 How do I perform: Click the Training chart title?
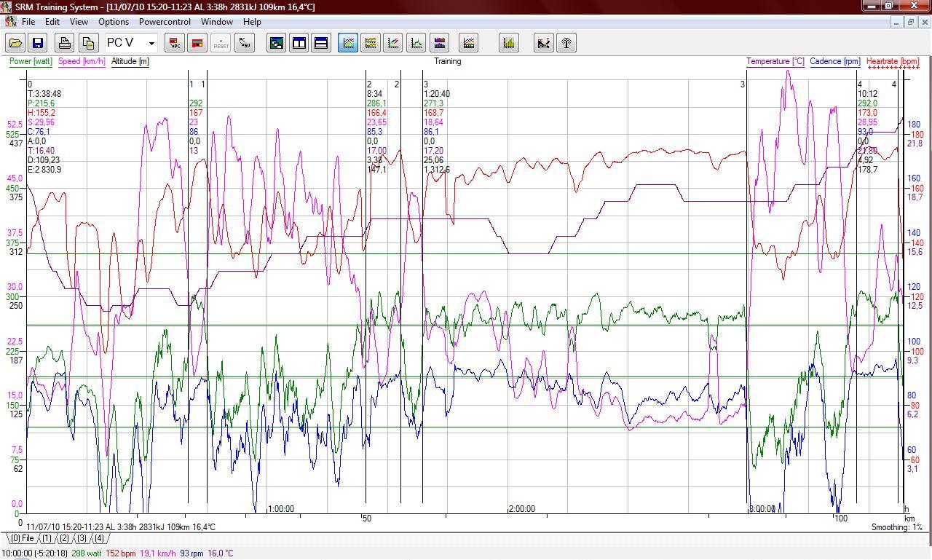coord(448,61)
